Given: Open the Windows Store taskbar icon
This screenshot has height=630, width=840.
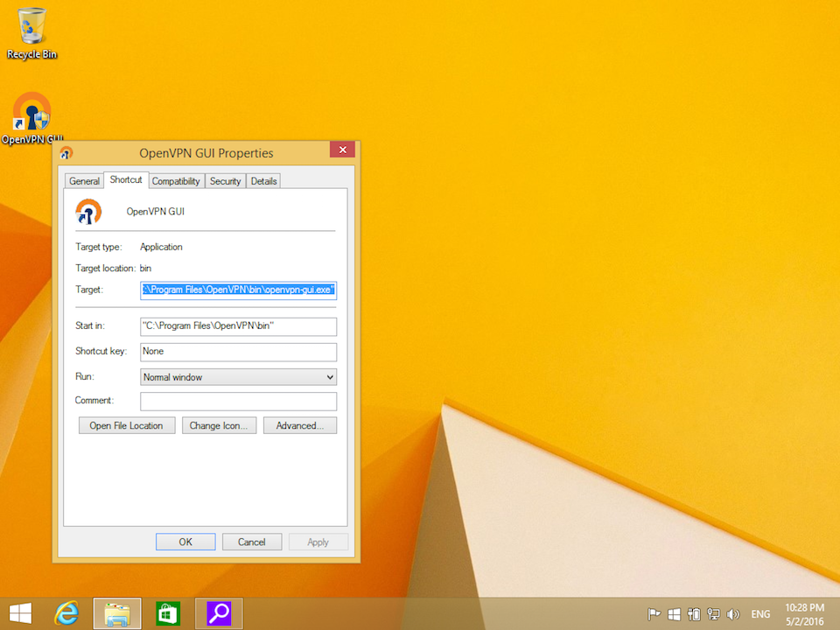Looking at the screenshot, I should pyautogui.click(x=168, y=613).
